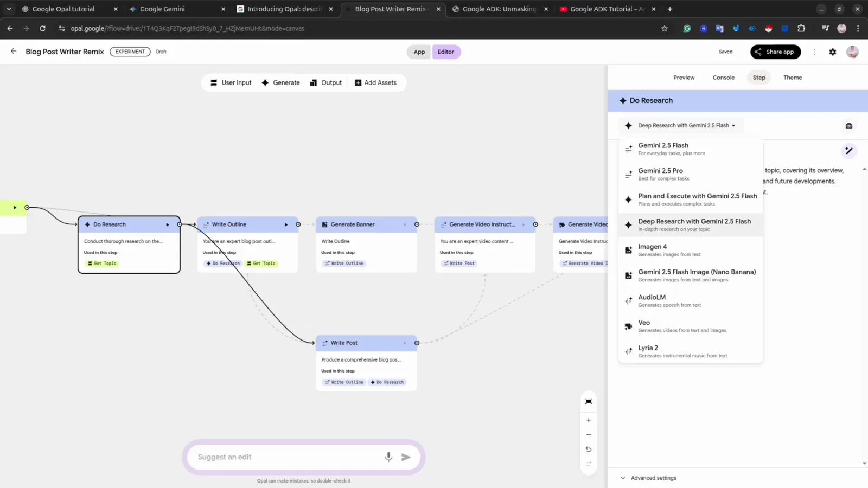Viewport: 868px width, 488px height.
Task: Click the output port of the Write Post node
Action: point(417,343)
